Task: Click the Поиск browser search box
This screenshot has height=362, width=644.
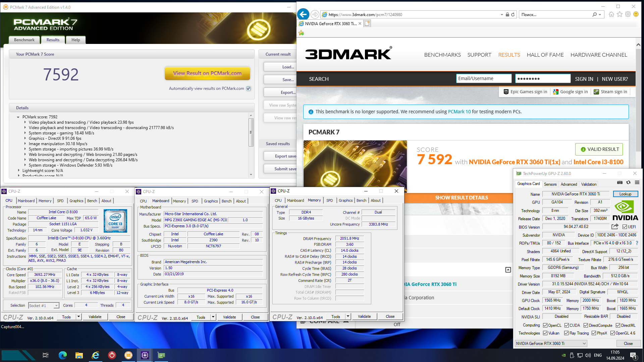Action: tap(555, 14)
